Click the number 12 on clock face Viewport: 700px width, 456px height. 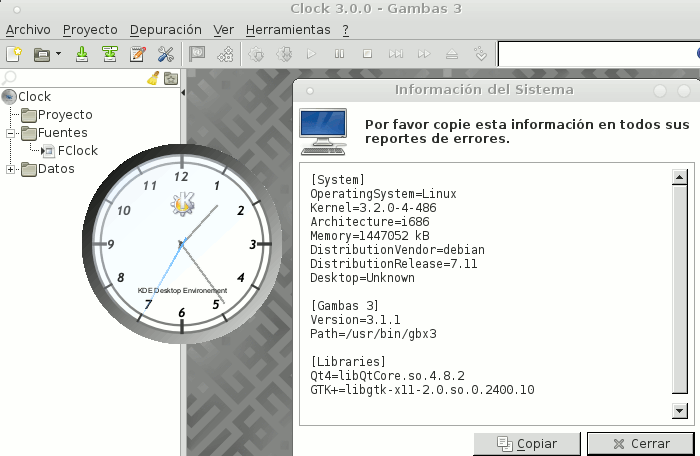(x=181, y=177)
